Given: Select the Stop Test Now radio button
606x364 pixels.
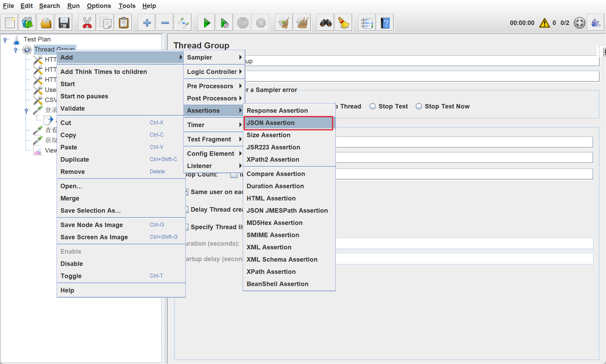Looking at the screenshot, I should pos(419,106).
